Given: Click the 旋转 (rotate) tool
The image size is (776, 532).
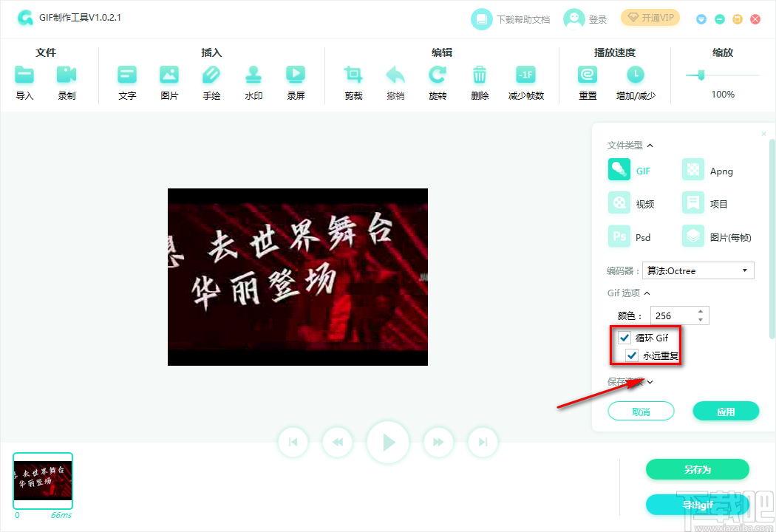Looking at the screenshot, I should [x=437, y=78].
